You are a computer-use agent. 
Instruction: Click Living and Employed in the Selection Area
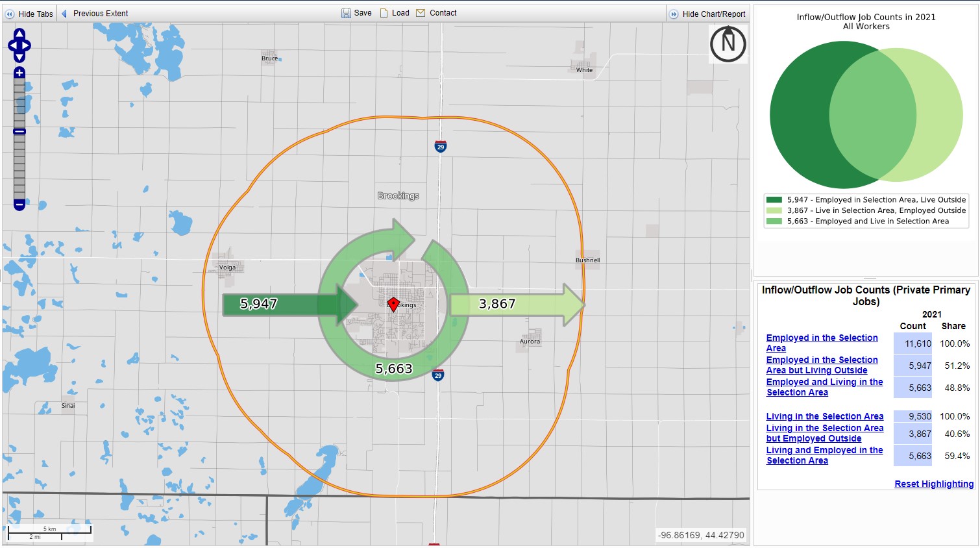pos(825,455)
